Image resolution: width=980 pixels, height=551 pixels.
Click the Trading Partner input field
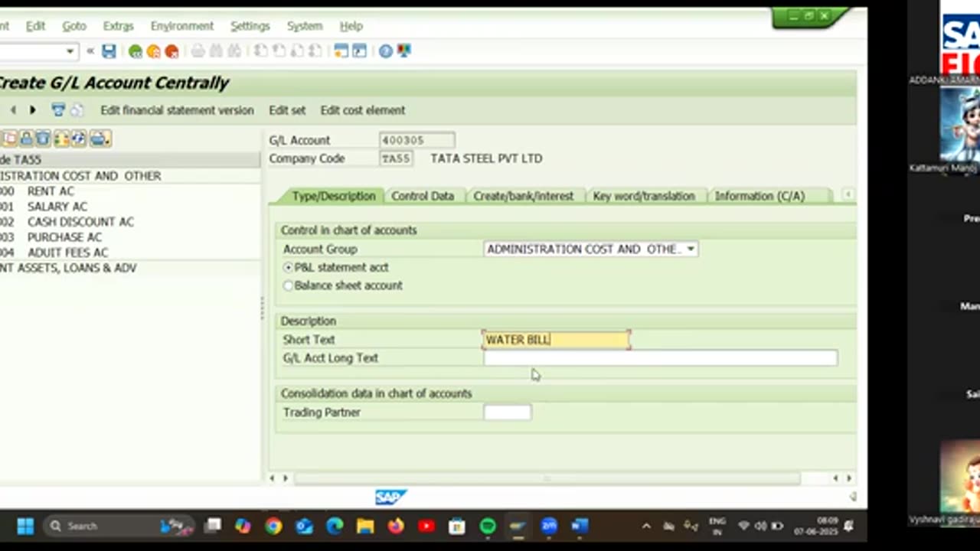(x=507, y=412)
